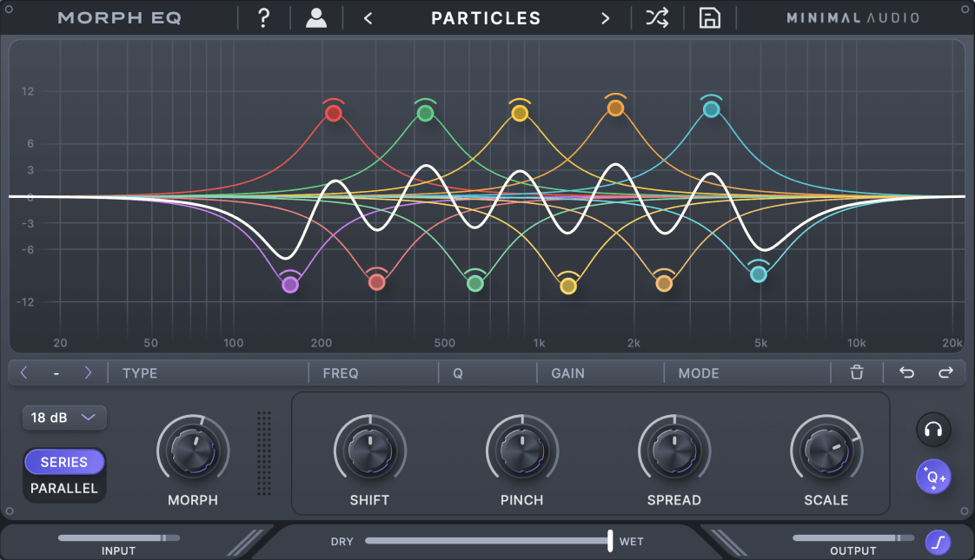Toggle the purple Q+ button
The height and width of the screenshot is (560, 975).
(x=933, y=477)
